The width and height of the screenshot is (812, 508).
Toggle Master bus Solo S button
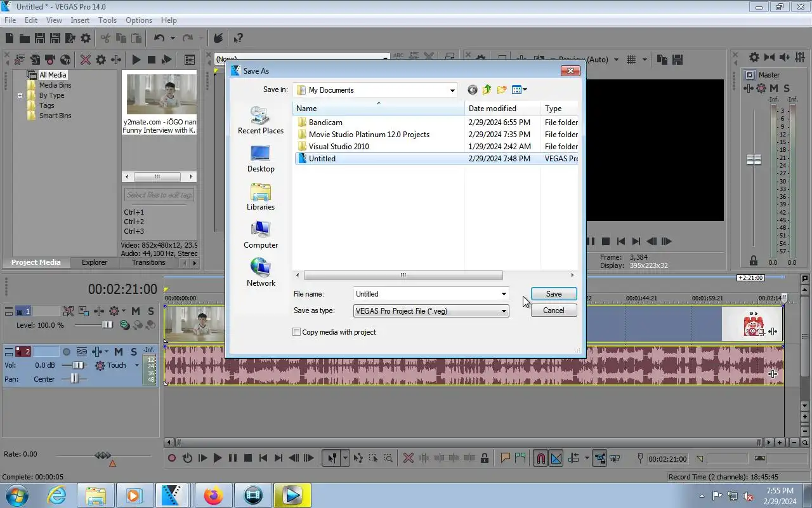click(x=787, y=88)
